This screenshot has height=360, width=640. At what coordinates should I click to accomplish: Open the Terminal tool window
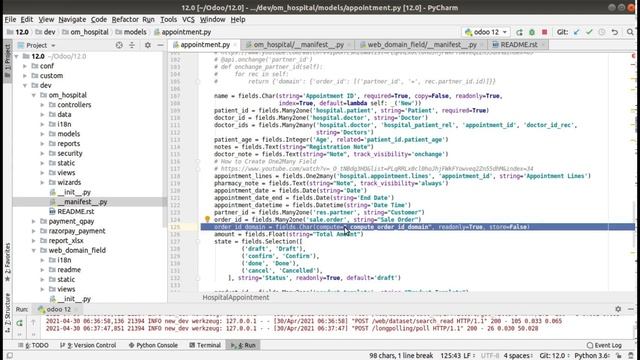pos(205,345)
